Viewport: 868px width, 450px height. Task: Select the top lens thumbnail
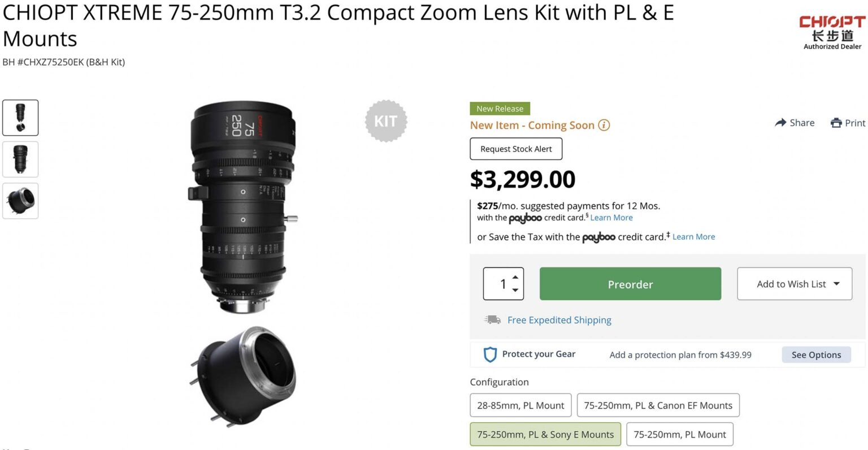tap(20, 118)
